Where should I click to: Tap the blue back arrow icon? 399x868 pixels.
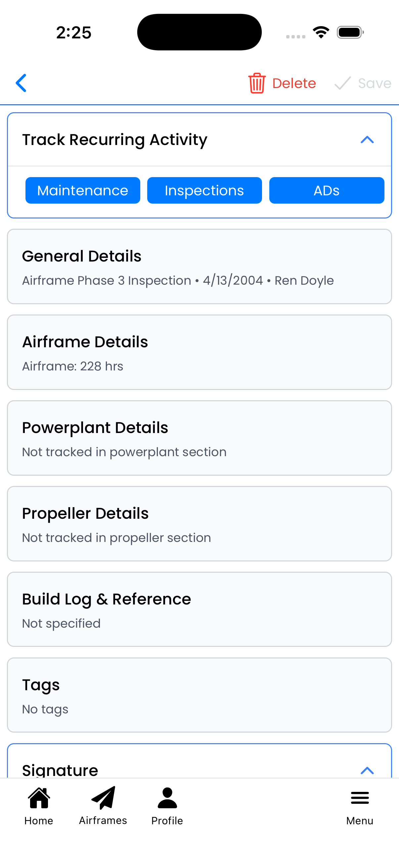[21, 83]
